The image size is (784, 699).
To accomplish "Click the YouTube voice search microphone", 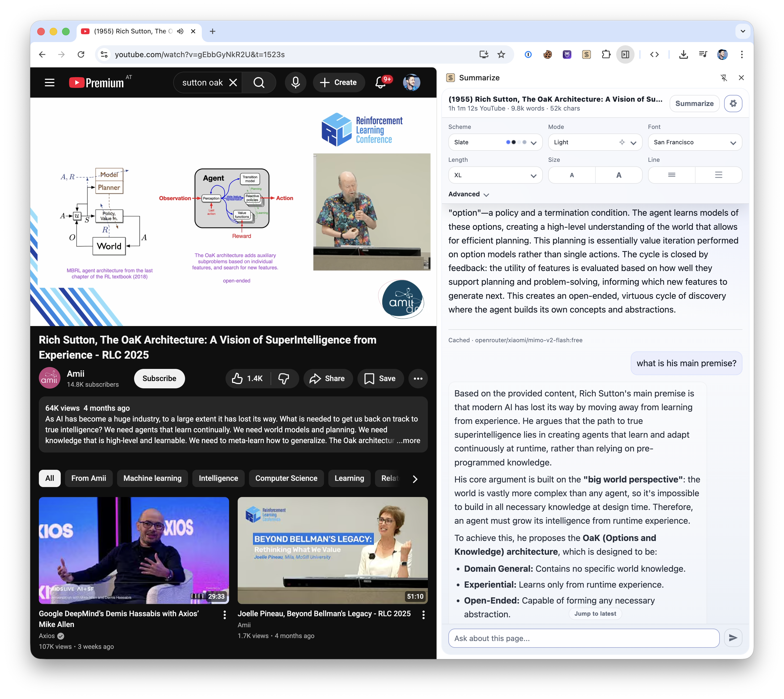I will point(295,82).
